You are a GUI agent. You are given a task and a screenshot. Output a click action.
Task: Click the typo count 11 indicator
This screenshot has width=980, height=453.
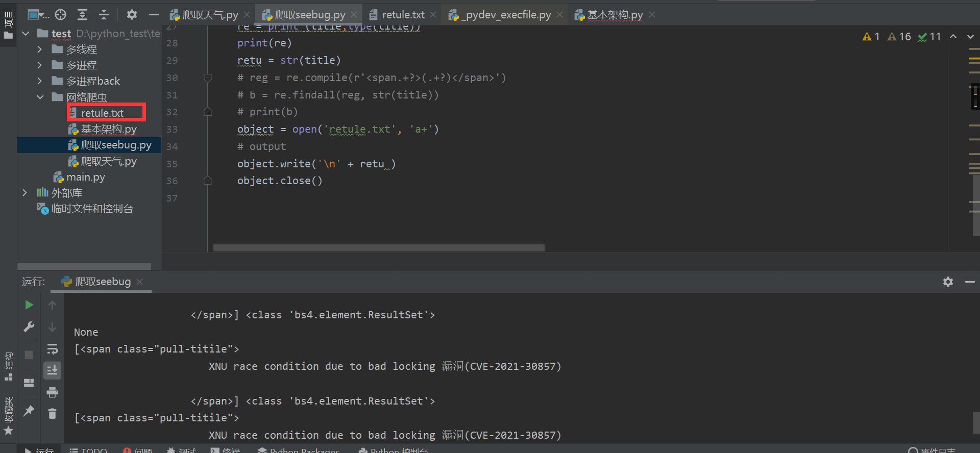(x=929, y=37)
